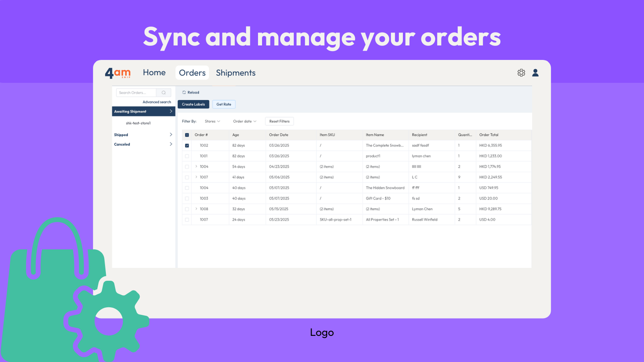Click the Get Rate button
This screenshot has height=362, width=644.
pos(224,104)
